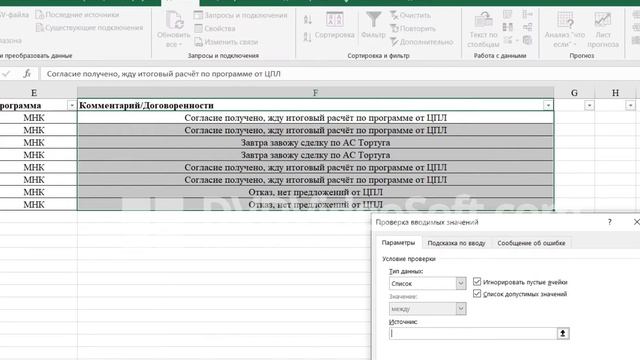Select column F header

coord(316,93)
